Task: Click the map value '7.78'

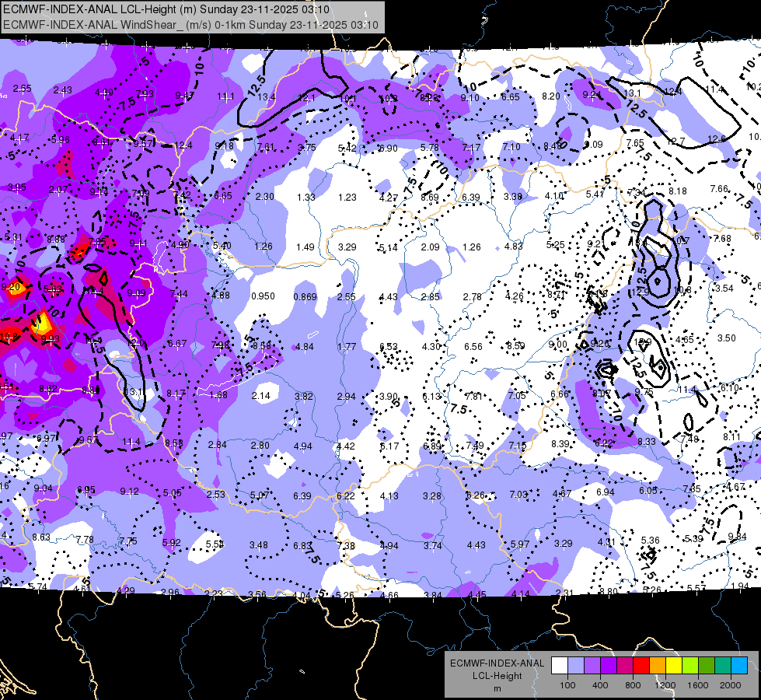Action: click(x=85, y=540)
